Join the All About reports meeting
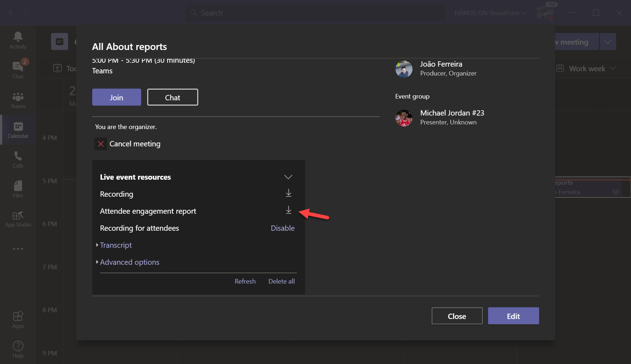 [116, 97]
